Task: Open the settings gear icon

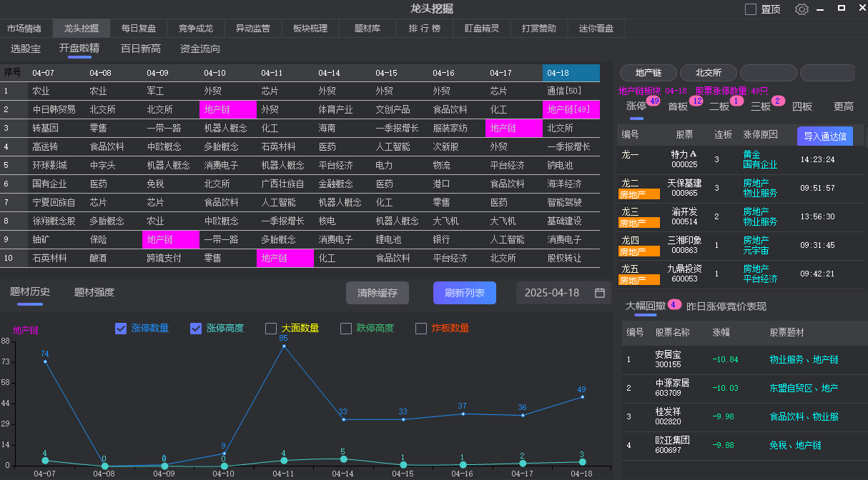Action: (802, 9)
